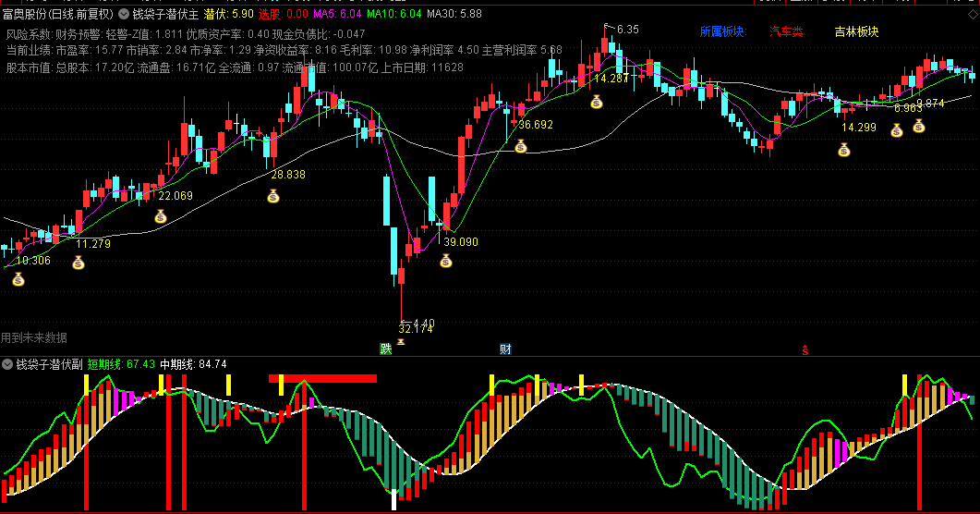Click the long red horizontal bar in the sub chart
Screen dimensions: 980x514
click(x=323, y=378)
